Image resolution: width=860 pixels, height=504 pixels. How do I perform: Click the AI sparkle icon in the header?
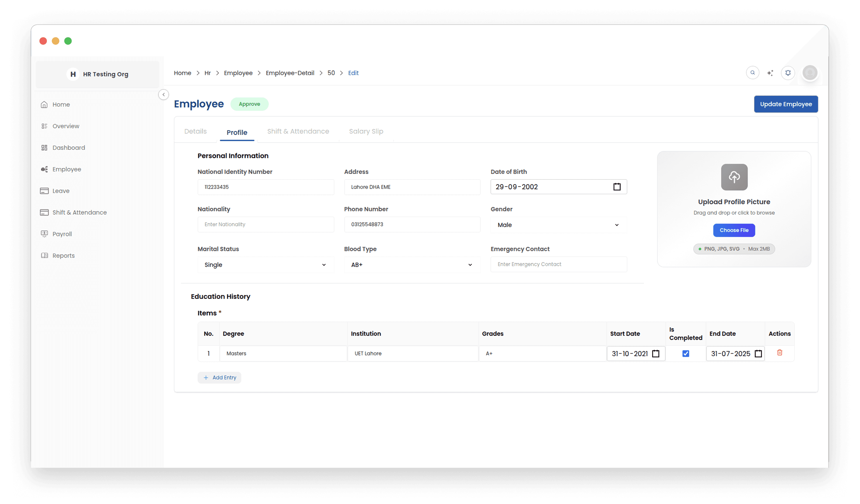[x=770, y=73]
